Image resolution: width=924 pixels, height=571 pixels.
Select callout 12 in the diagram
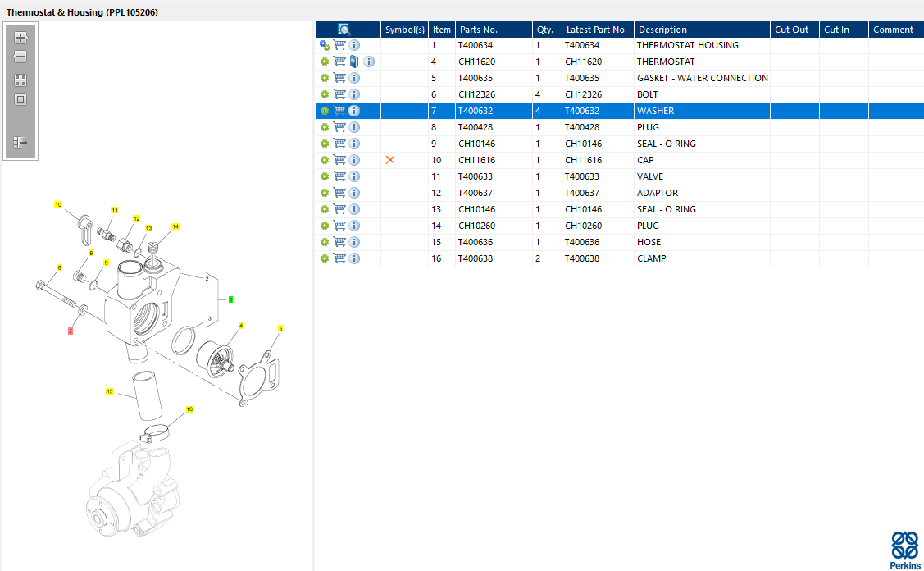pyautogui.click(x=137, y=218)
